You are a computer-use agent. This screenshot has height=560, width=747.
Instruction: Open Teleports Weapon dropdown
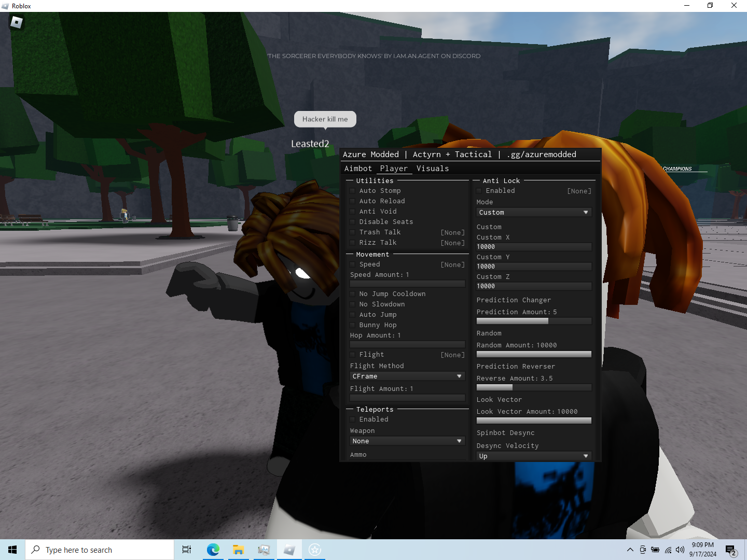pos(407,441)
